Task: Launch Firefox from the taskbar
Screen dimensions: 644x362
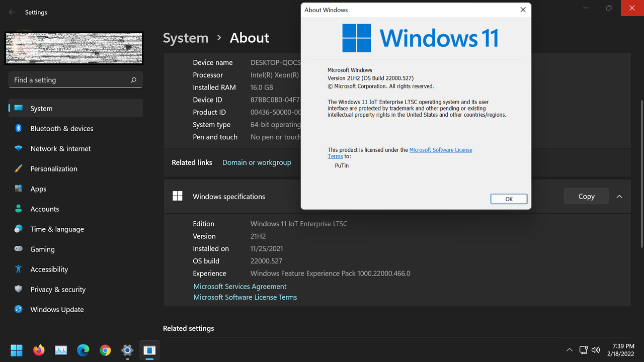Action: pyautogui.click(x=39, y=350)
